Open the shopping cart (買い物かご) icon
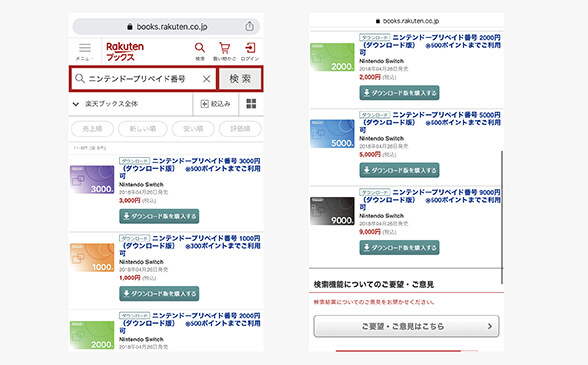The width and height of the screenshot is (588, 365). [x=225, y=51]
